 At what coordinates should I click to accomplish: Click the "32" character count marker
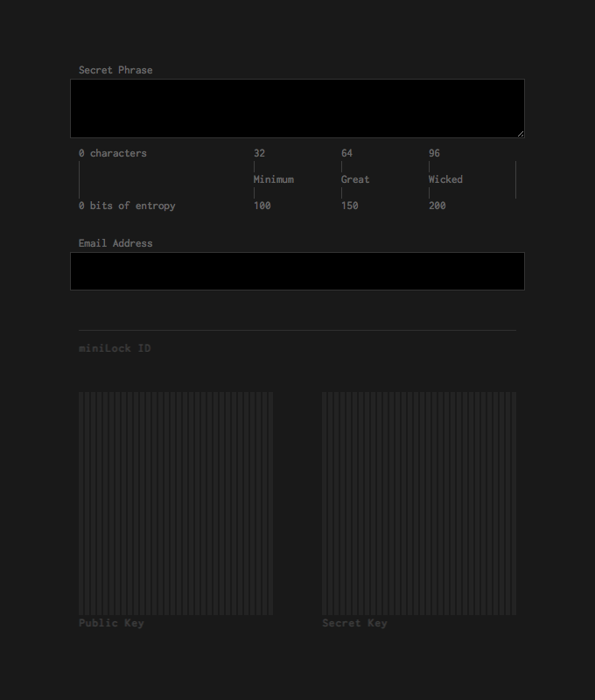click(x=259, y=153)
